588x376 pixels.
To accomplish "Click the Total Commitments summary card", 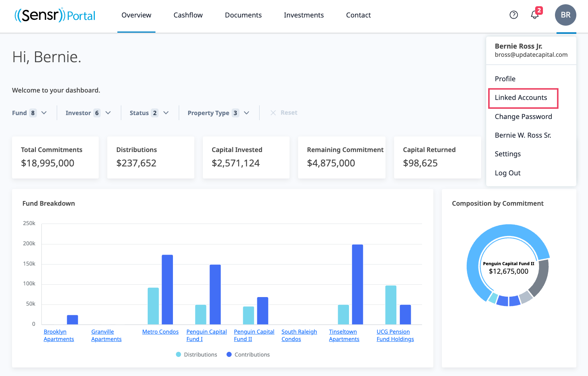I will pyautogui.click(x=55, y=157).
